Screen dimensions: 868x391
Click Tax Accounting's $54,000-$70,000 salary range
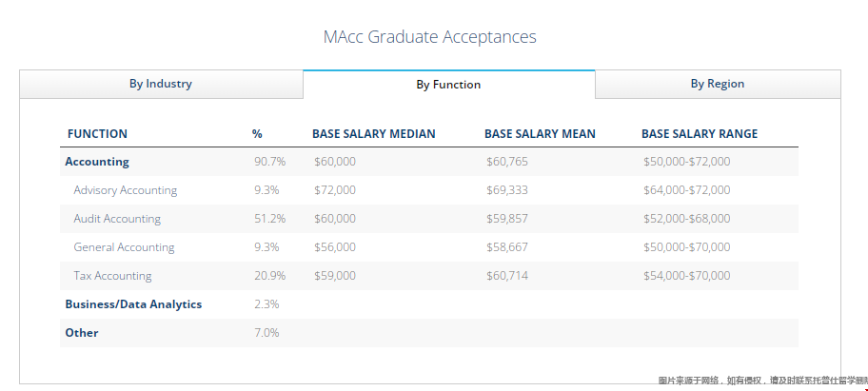pyautogui.click(x=686, y=276)
